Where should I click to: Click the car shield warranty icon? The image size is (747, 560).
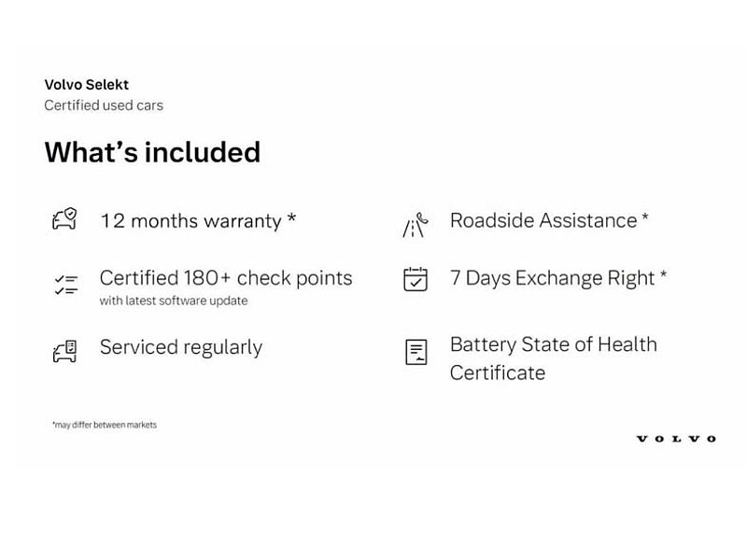point(64,219)
